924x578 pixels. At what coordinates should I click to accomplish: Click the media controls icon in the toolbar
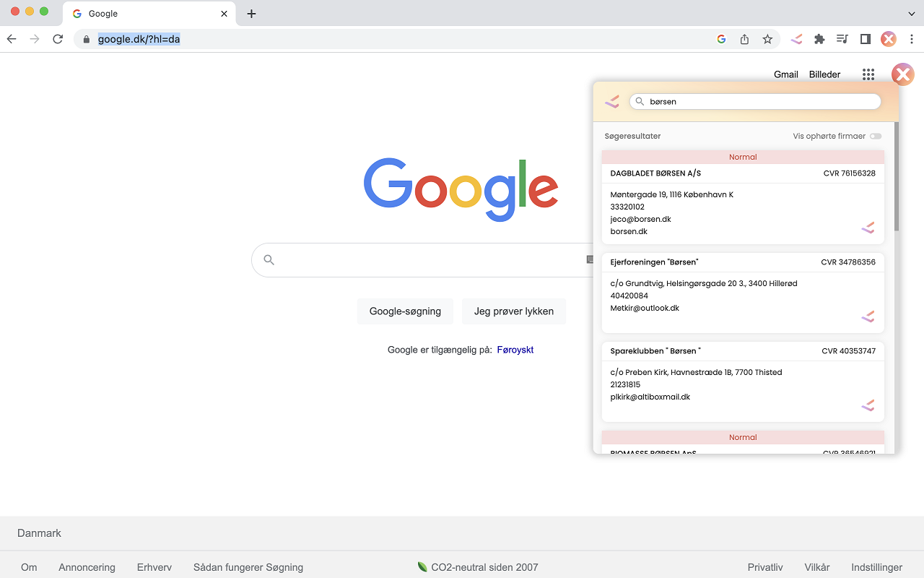[x=842, y=39]
